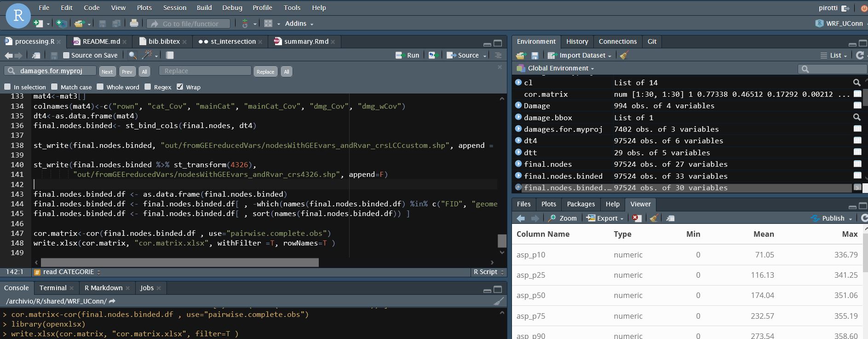The width and height of the screenshot is (868, 339).
Task: Click the Replace button
Action: coord(265,71)
